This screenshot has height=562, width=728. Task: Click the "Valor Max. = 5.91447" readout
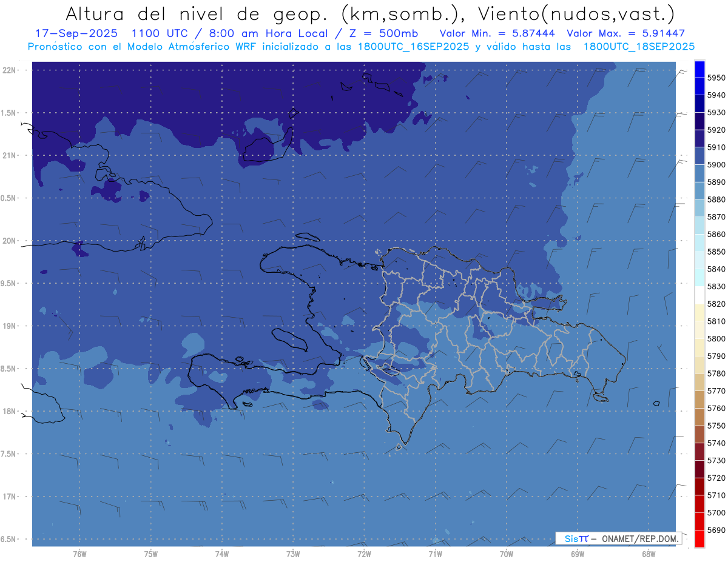tap(625, 33)
